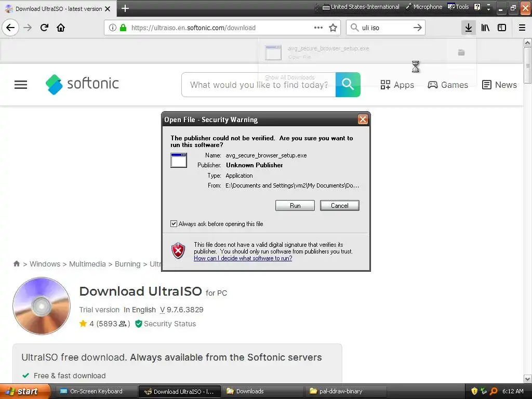The width and height of the screenshot is (532, 399).
Task: Close the Open File Security Warning dialog
Action: (363, 119)
